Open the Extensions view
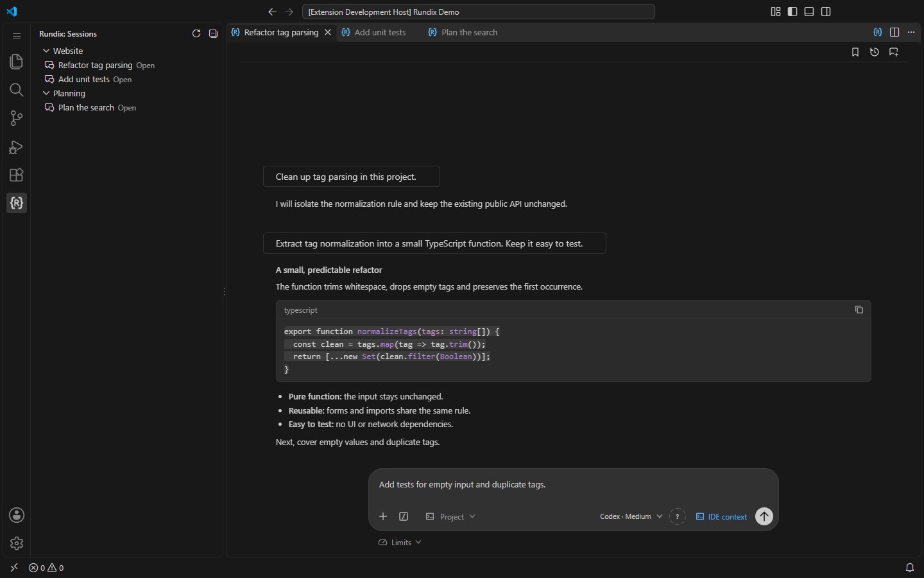Viewport: 924px width, 578px height. coord(17,175)
